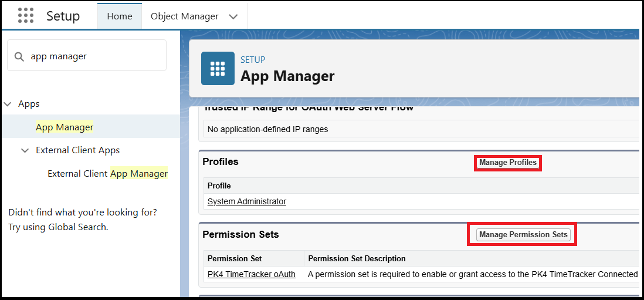Click the Apps section label
Screen dimensions: 644x300
coord(29,104)
